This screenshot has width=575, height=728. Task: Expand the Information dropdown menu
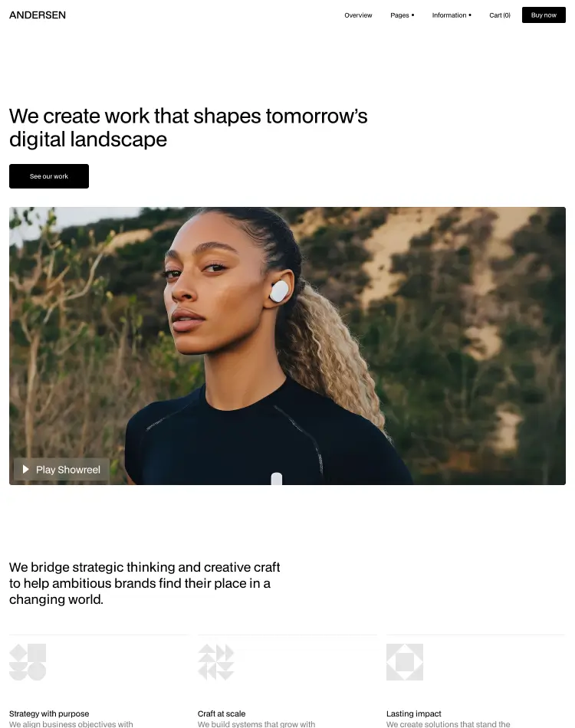tap(452, 15)
